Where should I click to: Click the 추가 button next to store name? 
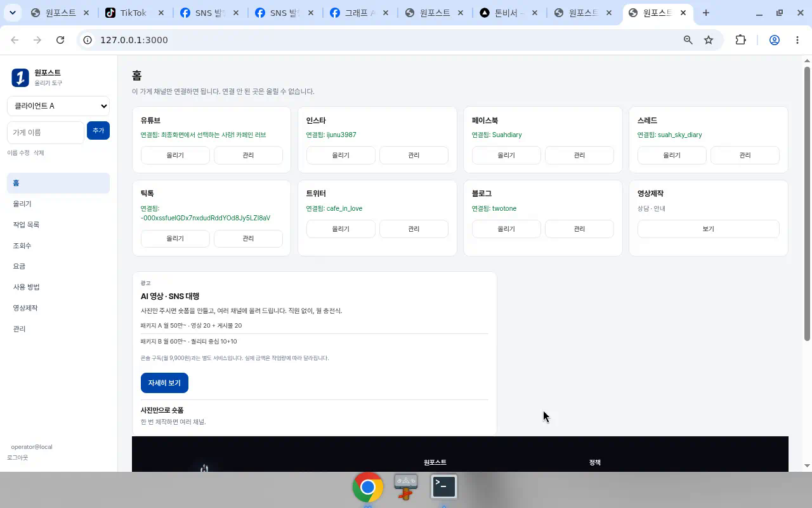(x=98, y=131)
